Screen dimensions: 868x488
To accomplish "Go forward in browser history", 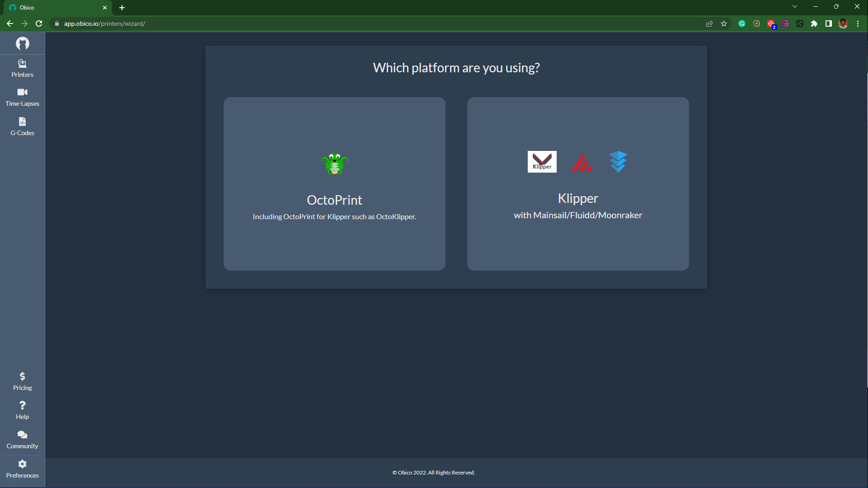I will (x=24, y=23).
